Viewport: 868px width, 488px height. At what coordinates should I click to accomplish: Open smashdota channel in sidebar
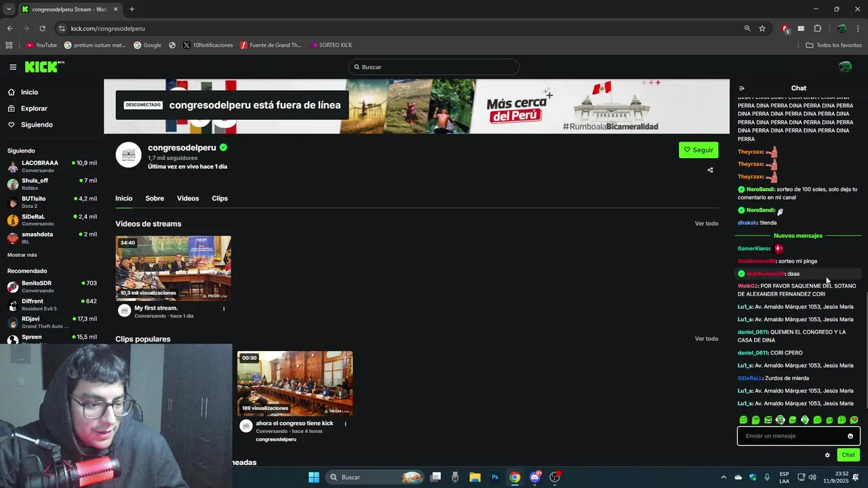52,238
